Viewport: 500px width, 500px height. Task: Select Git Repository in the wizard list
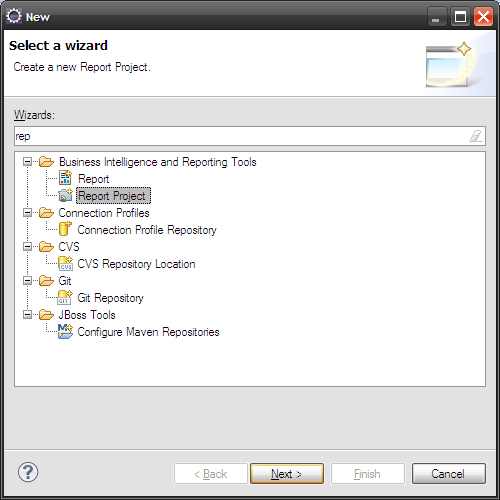coord(110,298)
